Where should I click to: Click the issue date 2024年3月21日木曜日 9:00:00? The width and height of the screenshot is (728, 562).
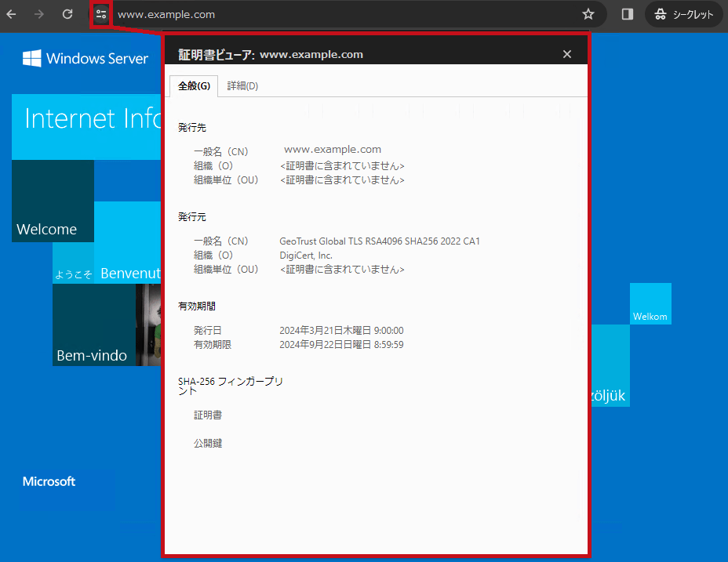pos(341,331)
